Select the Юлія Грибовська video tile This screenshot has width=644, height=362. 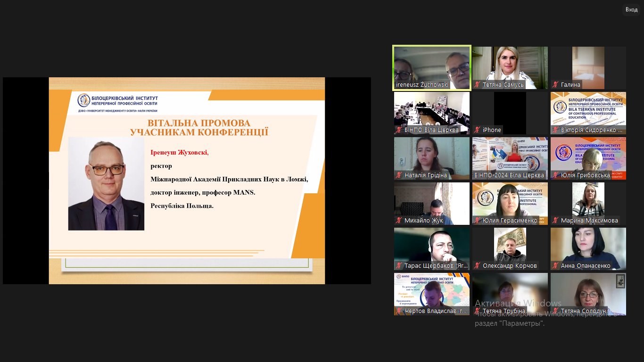pos(588,156)
